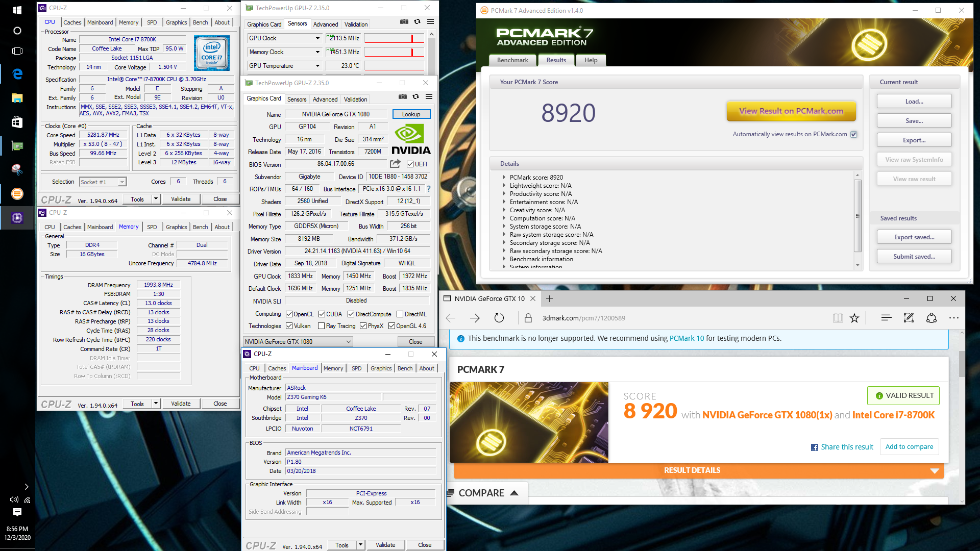Reload the 3dmark page in Edge

[x=499, y=318]
